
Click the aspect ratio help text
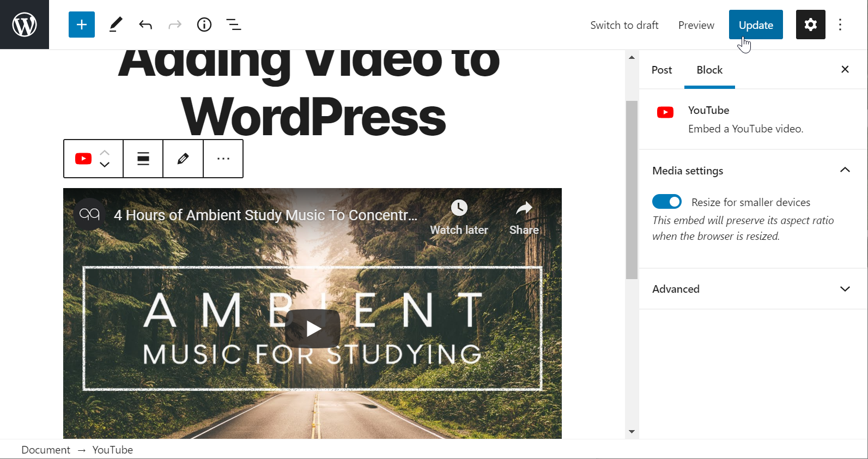(x=743, y=228)
